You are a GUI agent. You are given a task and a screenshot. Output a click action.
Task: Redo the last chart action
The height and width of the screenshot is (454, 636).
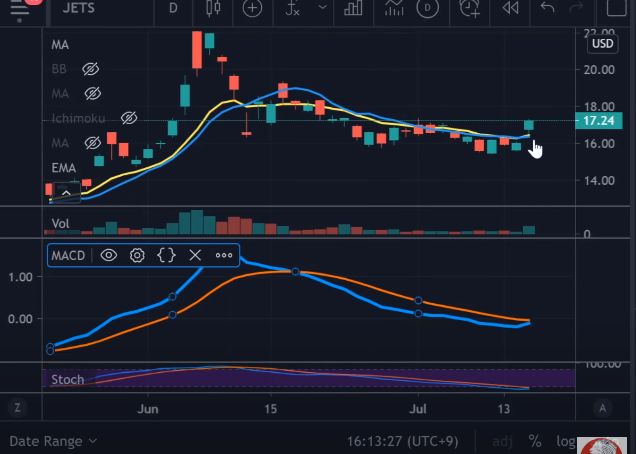pyautogui.click(x=576, y=7)
